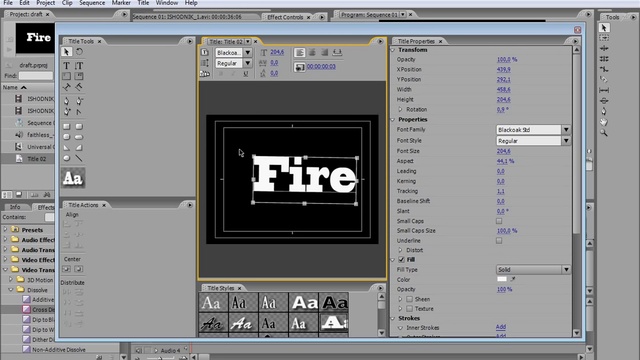Expand the Rotation property
This screenshot has height=360, width=640.
400,109
